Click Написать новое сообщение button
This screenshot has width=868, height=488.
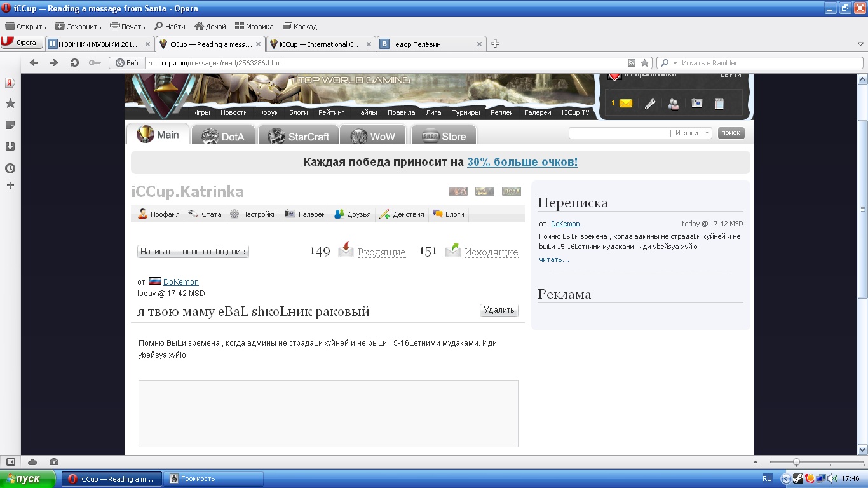point(193,252)
